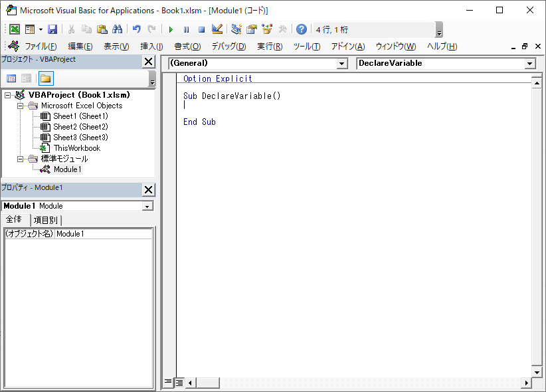Save Book1.xlsm with the floppy icon

pyautogui.click(x=52, y=29)
